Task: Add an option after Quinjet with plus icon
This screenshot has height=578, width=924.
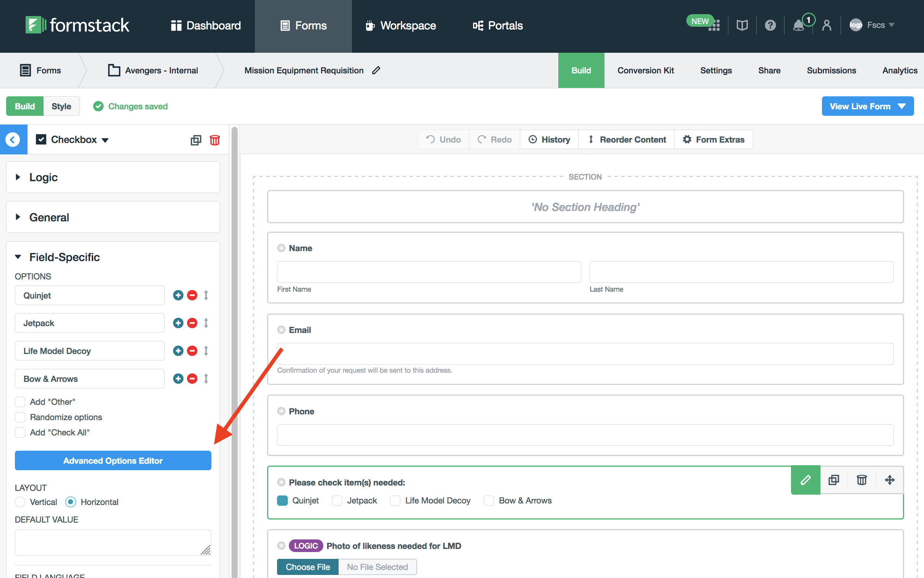Action: coord(178,295)
